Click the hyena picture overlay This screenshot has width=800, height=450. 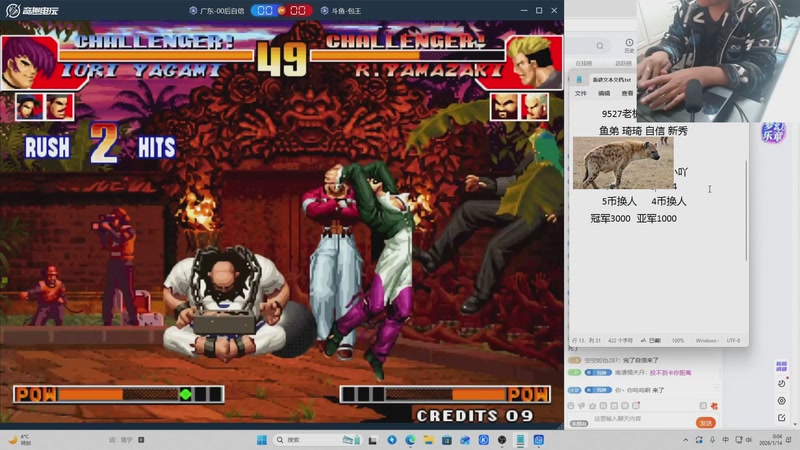coord(623,163)
